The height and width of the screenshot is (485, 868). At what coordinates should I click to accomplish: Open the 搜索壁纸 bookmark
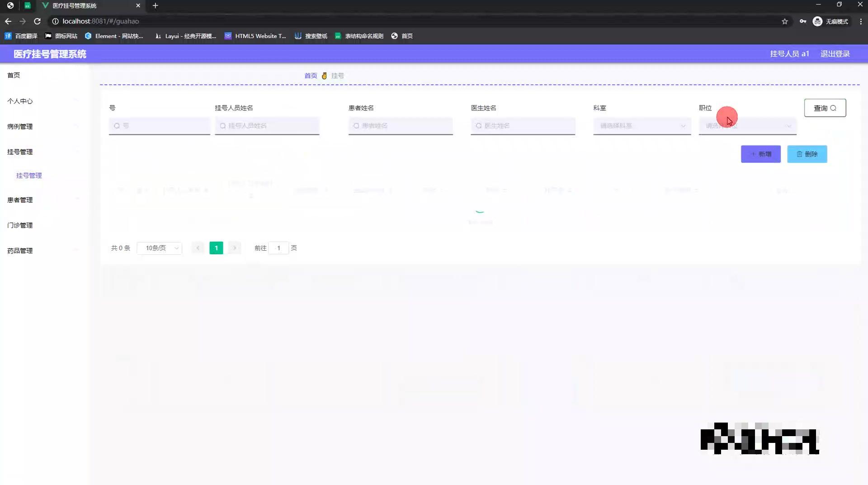[311, 36]
